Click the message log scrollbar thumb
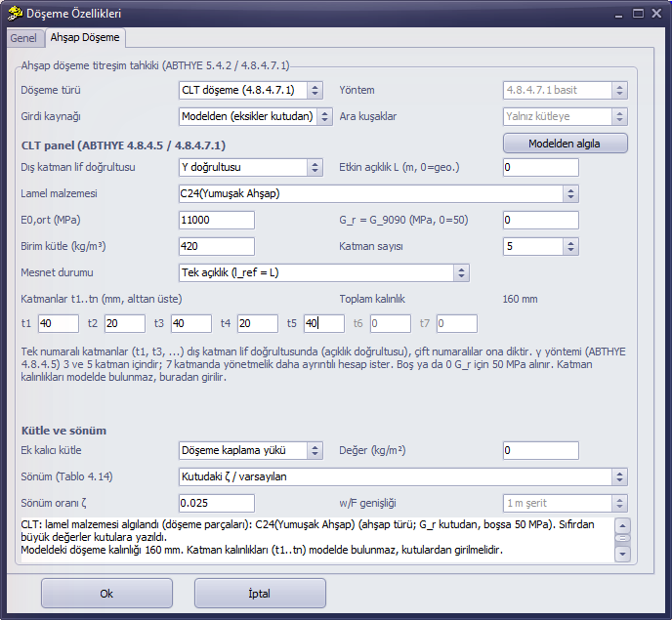Image resolution: width=672 pixels, height=620 pixels. pyautogui.click(x=622, y=538)
